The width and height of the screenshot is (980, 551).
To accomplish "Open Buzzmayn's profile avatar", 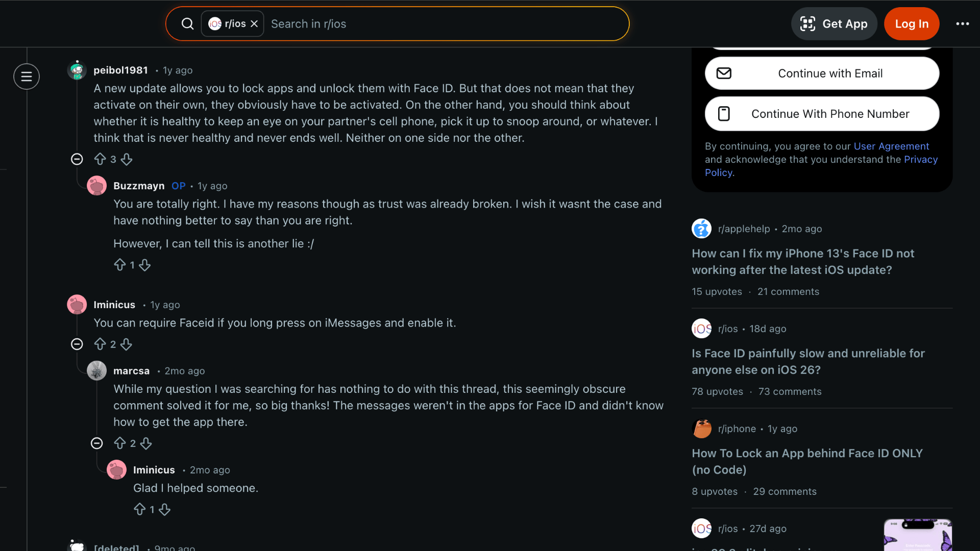I will (96, 185).
